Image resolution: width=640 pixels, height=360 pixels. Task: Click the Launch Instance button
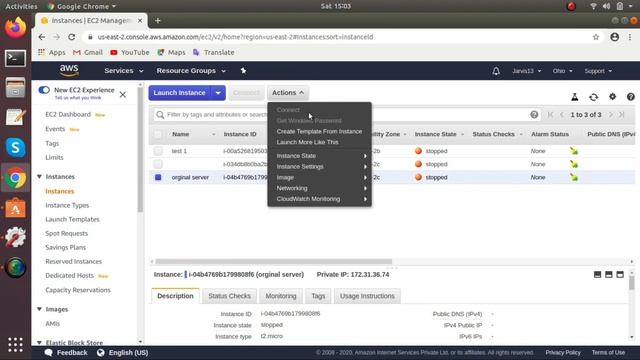[x=180, y=93]
